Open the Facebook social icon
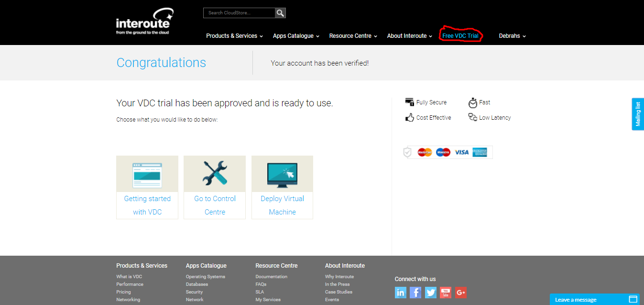The height and width of the screenshot is (305, 644). click(415, 293)
